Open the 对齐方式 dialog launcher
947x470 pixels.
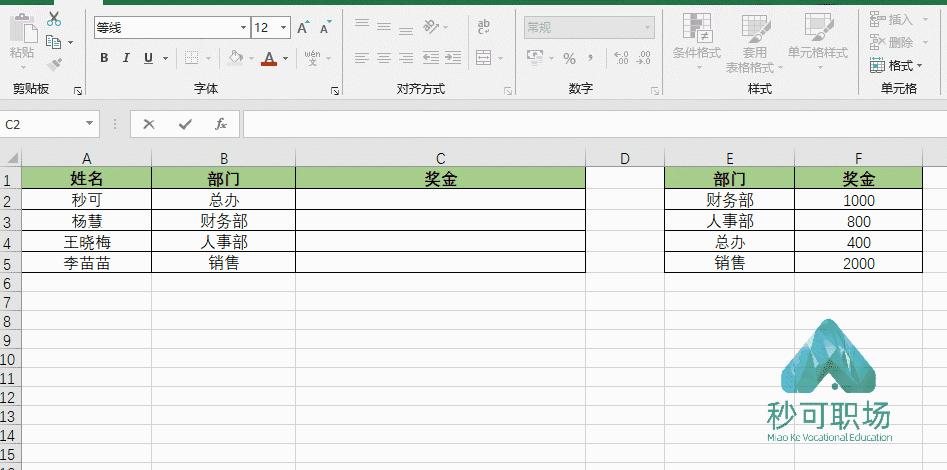509,91
